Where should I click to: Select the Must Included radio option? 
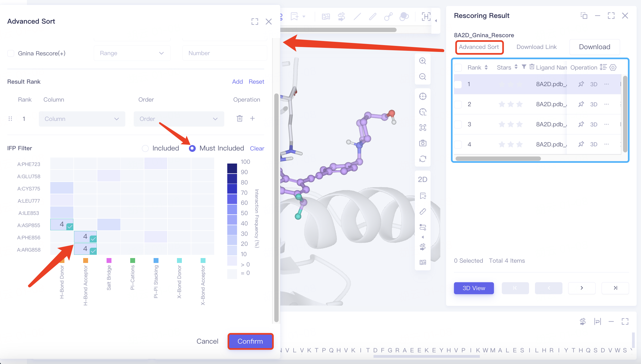tap(192, 148)
